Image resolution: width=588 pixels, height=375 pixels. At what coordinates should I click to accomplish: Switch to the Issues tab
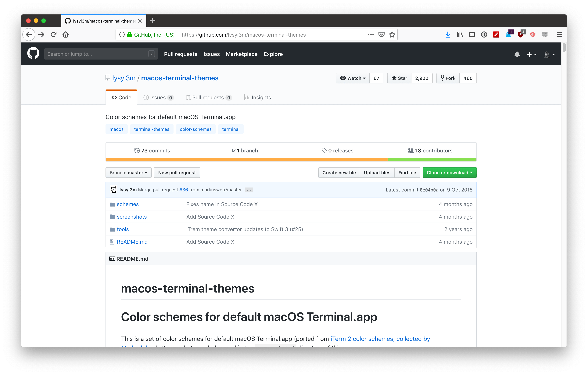[158, 97]
